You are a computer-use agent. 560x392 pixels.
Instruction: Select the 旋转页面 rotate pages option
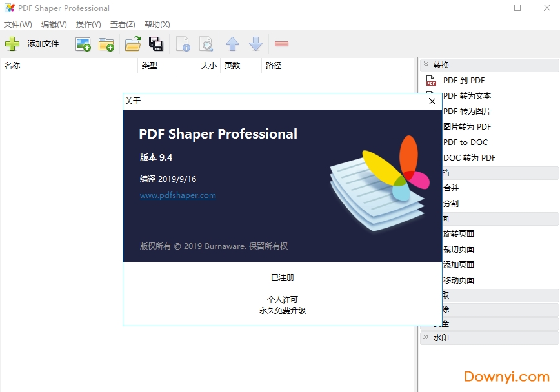[x=459, y=234]
